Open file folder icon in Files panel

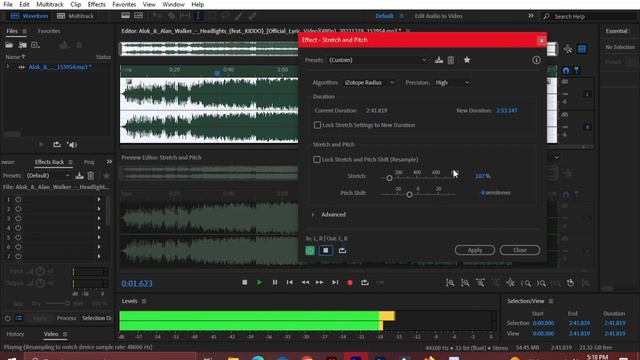pos(9,45)
